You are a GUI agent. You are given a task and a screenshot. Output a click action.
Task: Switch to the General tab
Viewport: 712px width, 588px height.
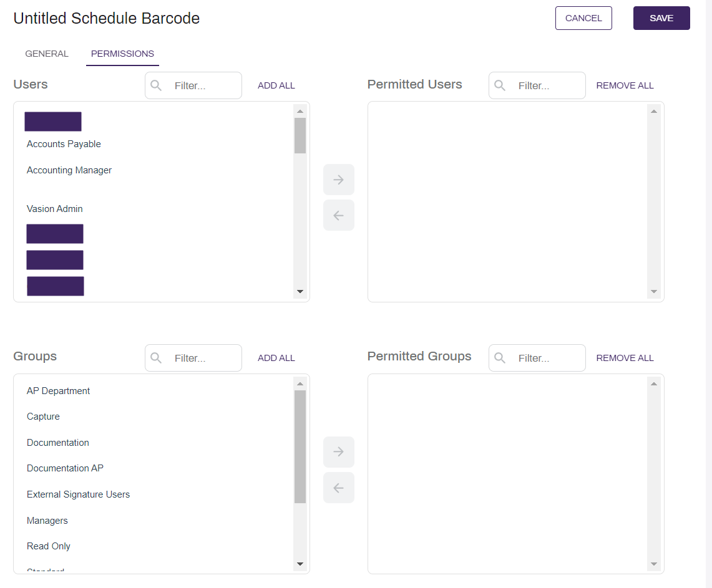(x=47, y=54)
